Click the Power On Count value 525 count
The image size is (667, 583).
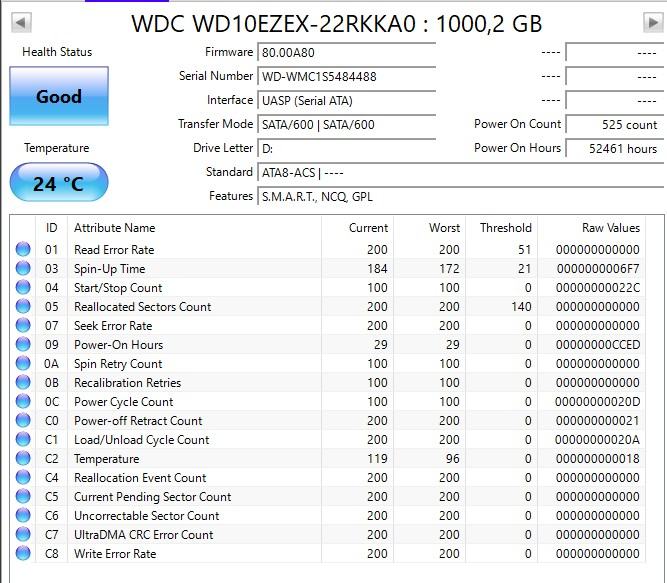pyautogui.click(x=615, y=125)
